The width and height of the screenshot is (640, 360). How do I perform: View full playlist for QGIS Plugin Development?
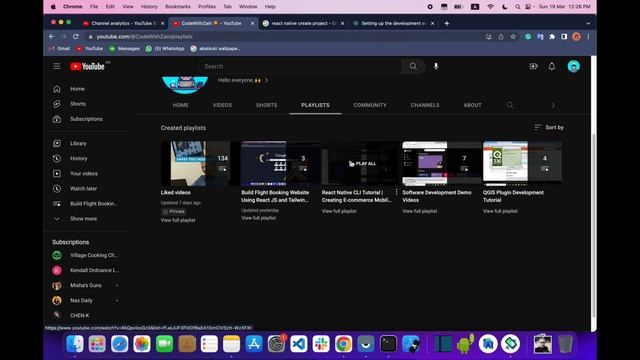pyautogui.click(x=500, y=211)
